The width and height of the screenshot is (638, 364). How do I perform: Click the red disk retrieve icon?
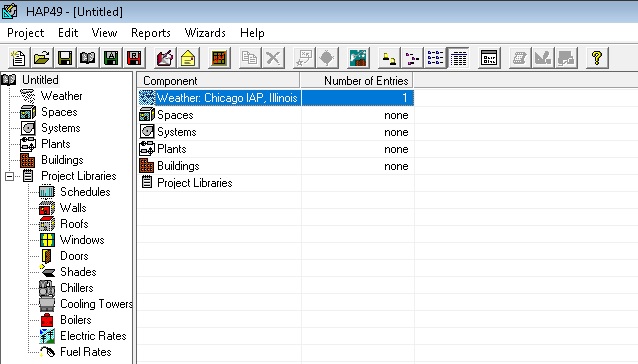(134, 58)
